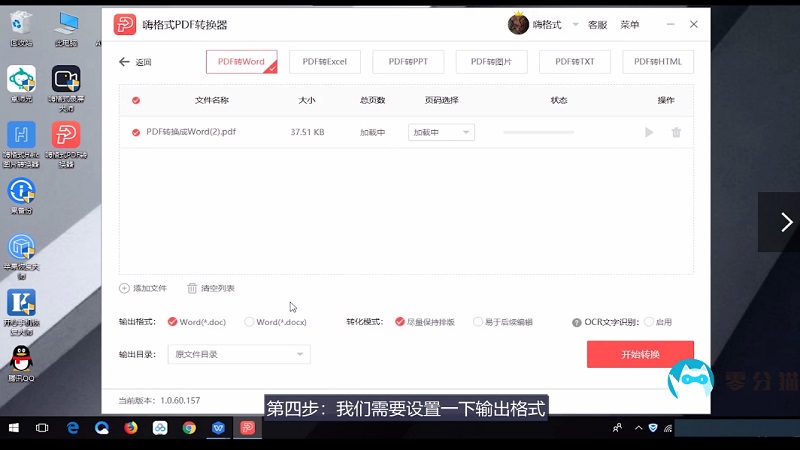Open Task View in the Windows taskbar
This screenshot has height=450, width=800.
42,428
